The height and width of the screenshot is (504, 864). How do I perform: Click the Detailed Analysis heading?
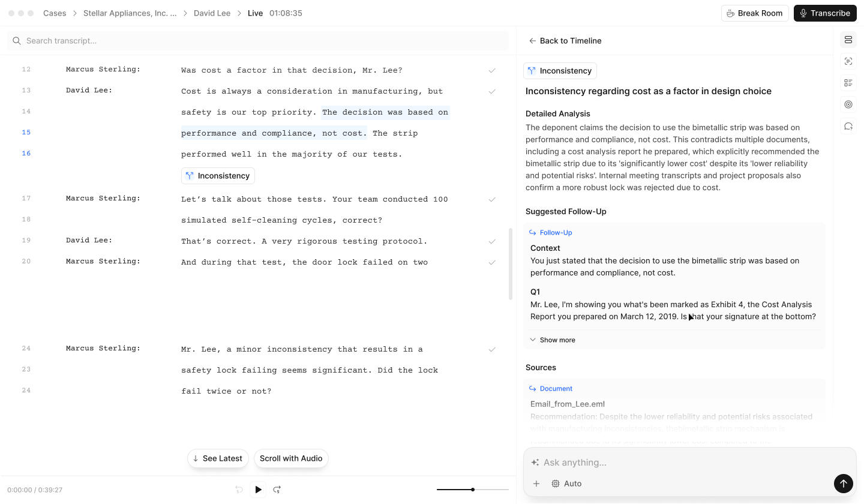pos(558,114)
